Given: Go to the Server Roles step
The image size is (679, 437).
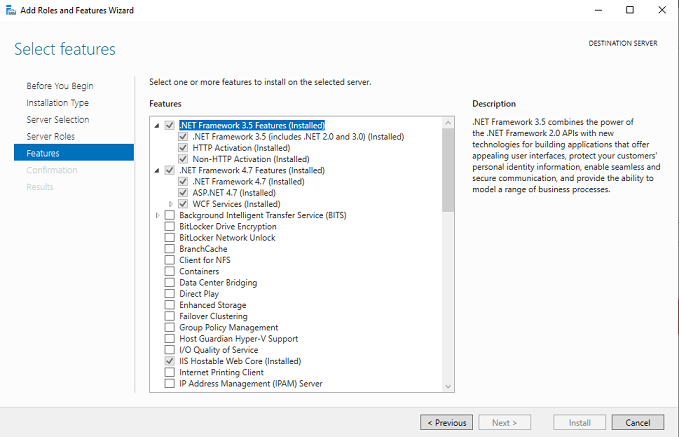Looking at the screenshot, I should pos(50,136).
